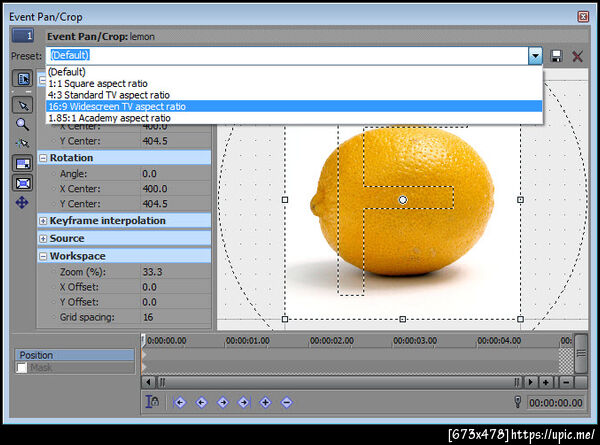Choose 16:9 Widescreen TV aspect ratio
Screen dimensions: 600x445
(294, 106)
